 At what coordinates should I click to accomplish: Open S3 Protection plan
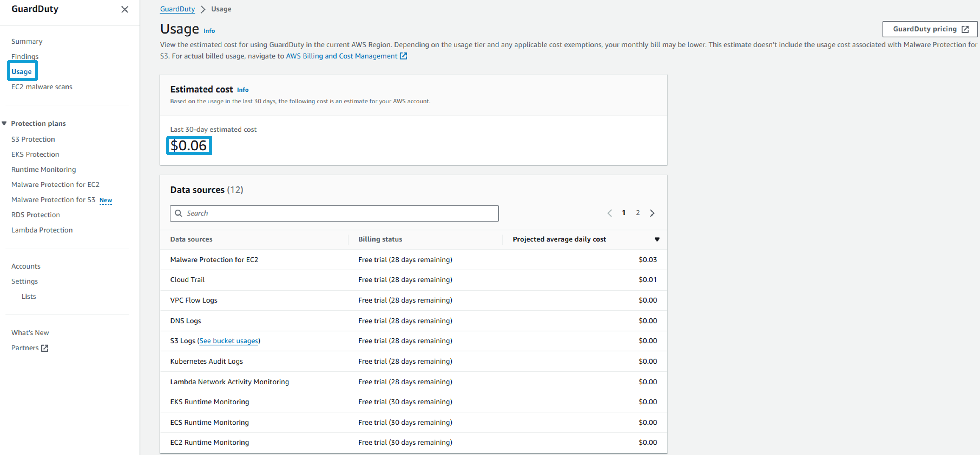[x=33, y=139]
